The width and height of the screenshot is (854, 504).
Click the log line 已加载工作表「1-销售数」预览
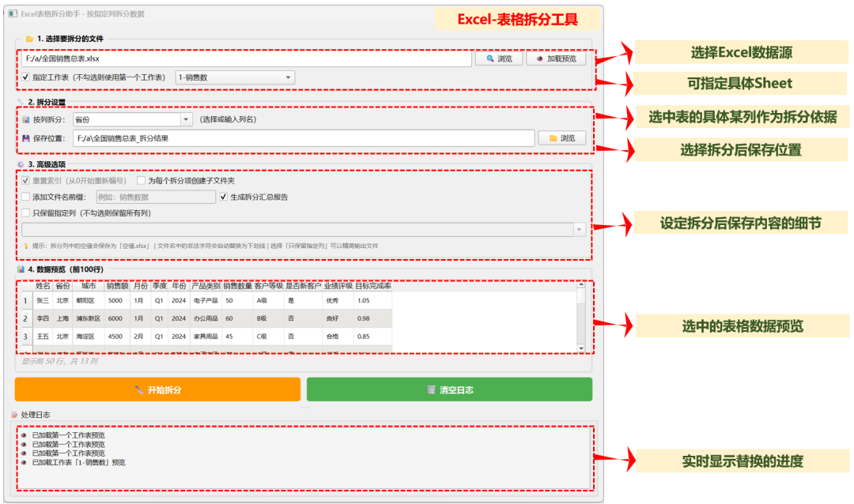click(78, 463)
